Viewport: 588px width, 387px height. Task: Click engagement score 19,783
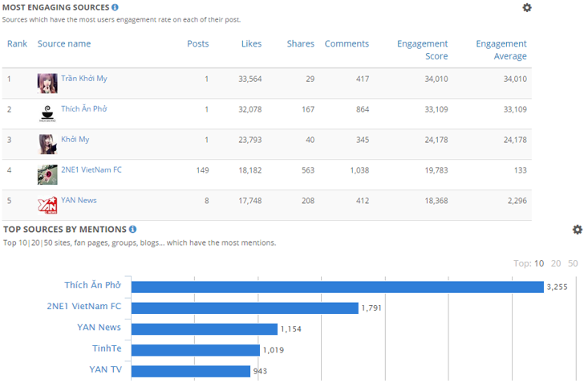point(436,170)
